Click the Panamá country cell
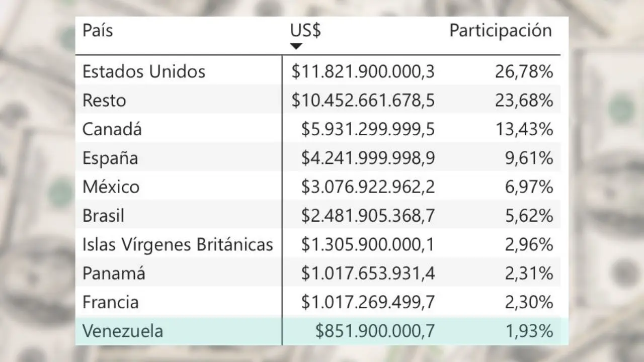Screen dimensions: 644x362 pos(114,274)
